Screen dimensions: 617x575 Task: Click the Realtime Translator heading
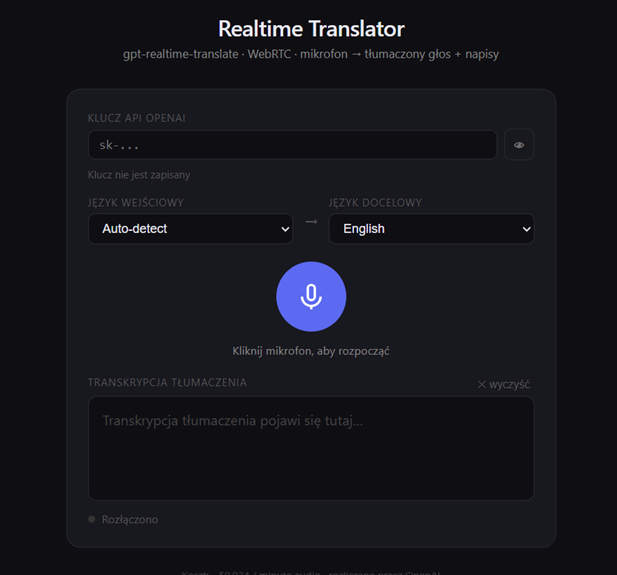click(x=311, y=29)
